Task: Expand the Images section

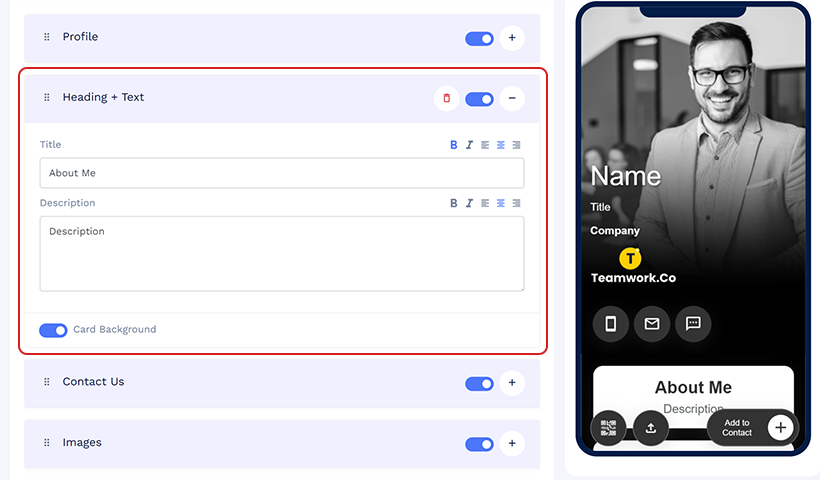Action: pyautogui.click(x=512, y=443)
